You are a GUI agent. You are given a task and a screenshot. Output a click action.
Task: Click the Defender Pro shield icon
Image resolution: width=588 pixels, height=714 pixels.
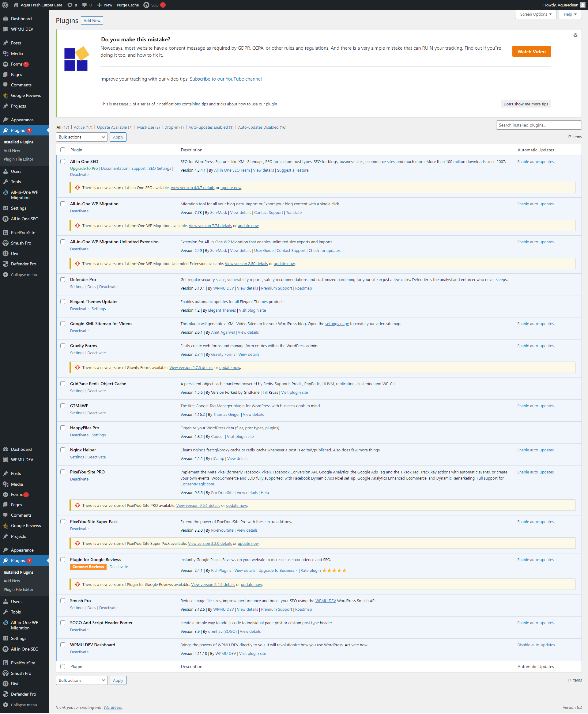click(6, 264)
